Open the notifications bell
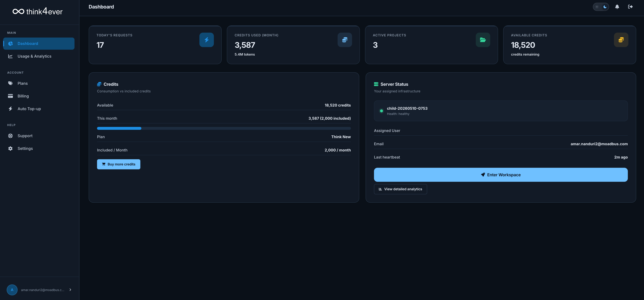The image size is (644, 300). (x=617, y=7)
